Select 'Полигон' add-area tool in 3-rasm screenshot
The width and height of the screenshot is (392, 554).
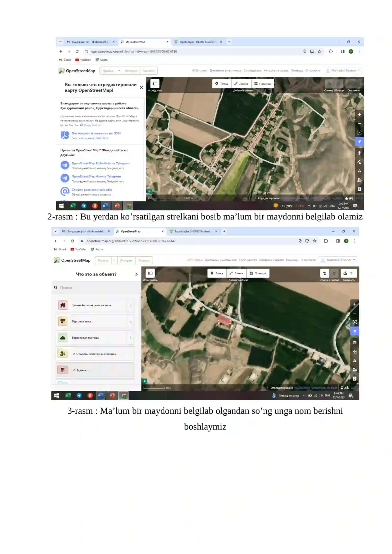pos(258,273)
